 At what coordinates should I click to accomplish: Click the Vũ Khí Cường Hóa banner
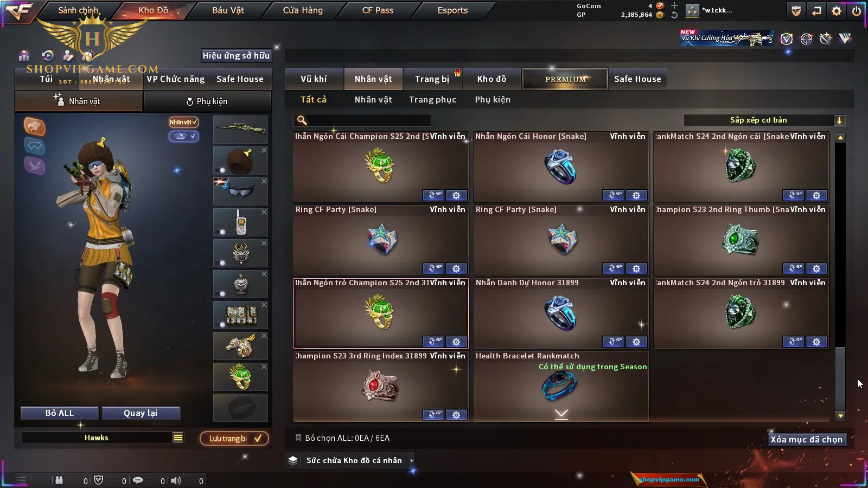[x=727, y=37]
